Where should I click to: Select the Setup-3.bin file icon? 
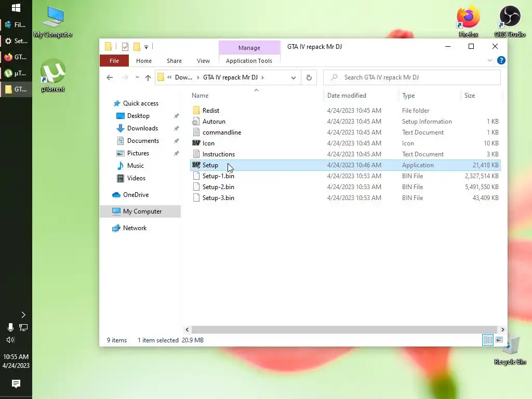pyautogui.click(x=196, y=197)
